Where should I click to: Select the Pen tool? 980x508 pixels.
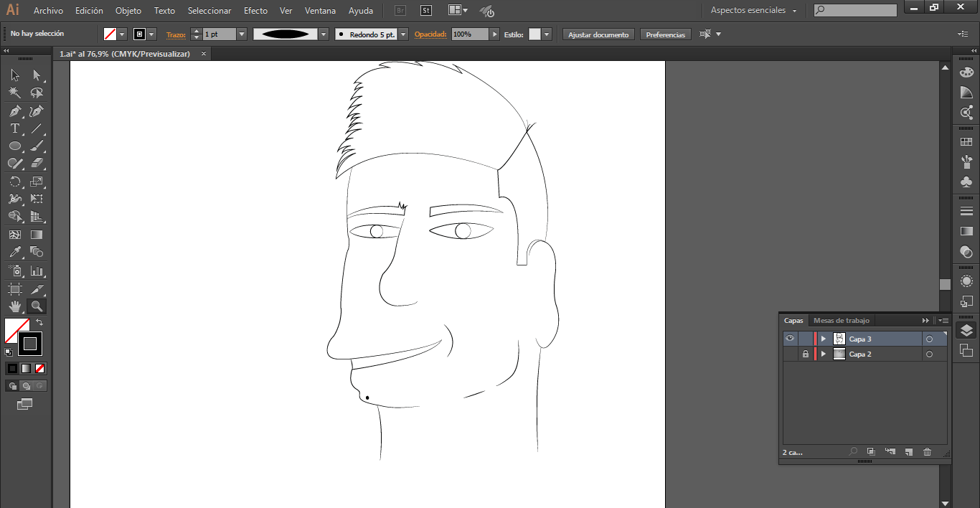[14, 111]
